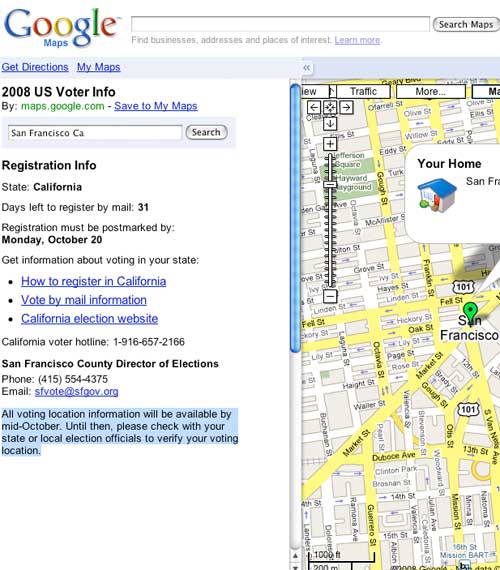500x570 pixels.
Task: Click the center map recenter icon
Action: pos(330,107)
